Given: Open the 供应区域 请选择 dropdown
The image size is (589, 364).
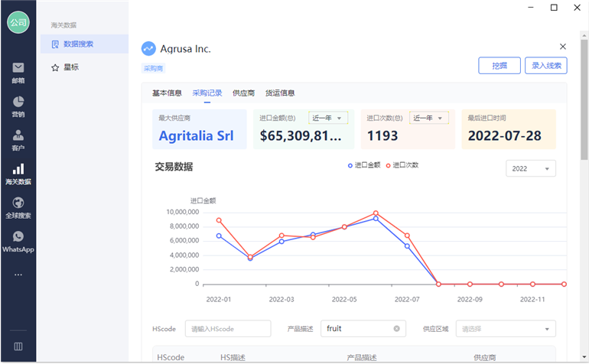Looking at the screenshot, I should [x=506, y=329].
